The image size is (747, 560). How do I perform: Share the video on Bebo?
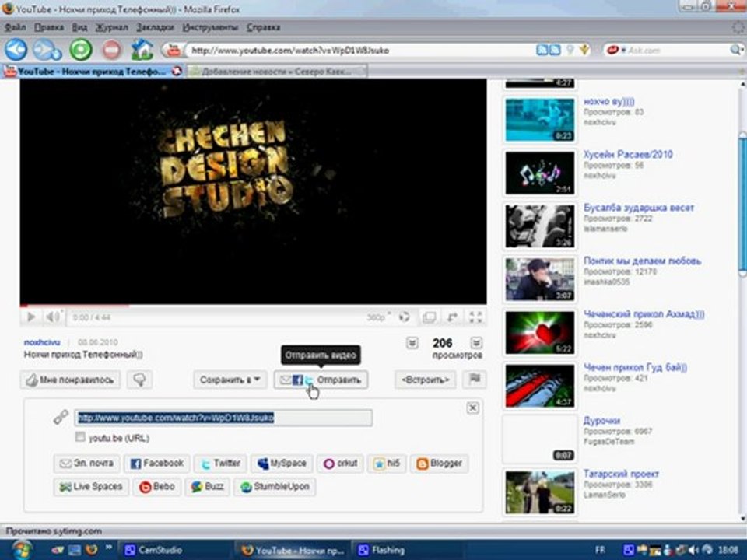point(156,487)
